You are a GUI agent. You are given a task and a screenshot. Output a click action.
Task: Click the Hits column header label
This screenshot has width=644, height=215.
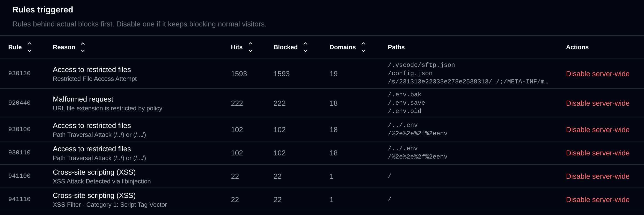237,47
